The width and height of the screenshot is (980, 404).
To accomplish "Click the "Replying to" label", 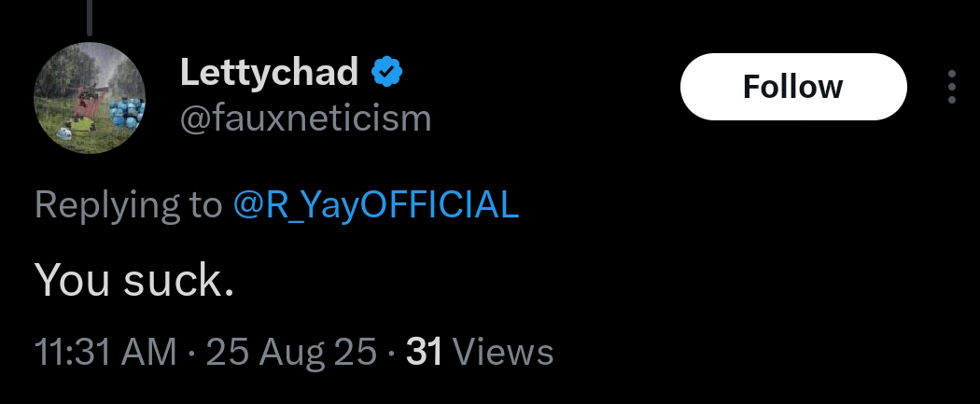I will (x=128, y=205).
